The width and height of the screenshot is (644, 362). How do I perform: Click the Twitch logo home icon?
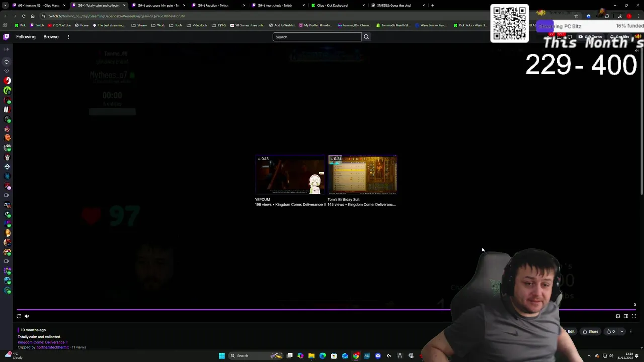[6, 37]
